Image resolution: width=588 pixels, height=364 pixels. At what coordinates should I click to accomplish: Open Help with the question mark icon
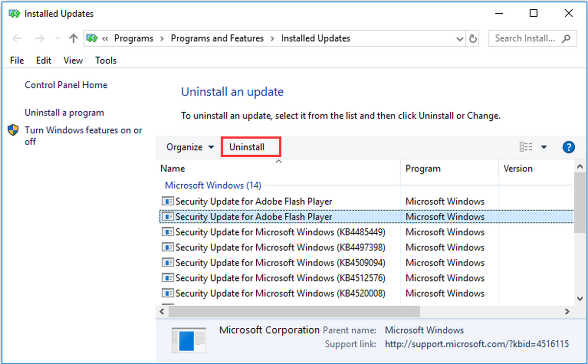click(568, 147)
